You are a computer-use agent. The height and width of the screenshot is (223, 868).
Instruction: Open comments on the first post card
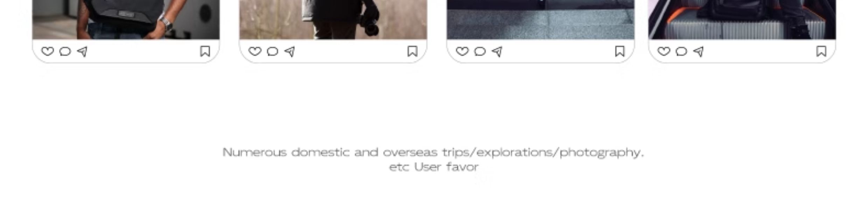(65, 52)
